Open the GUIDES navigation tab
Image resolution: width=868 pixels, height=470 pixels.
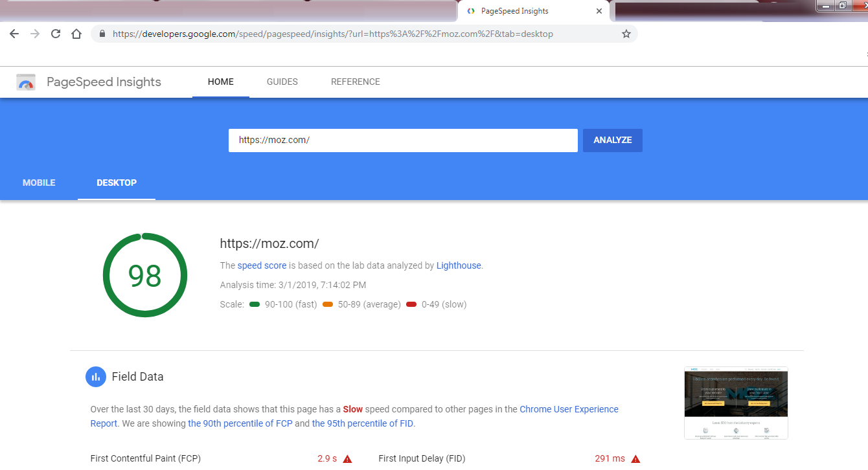click(x=282, y=82)
